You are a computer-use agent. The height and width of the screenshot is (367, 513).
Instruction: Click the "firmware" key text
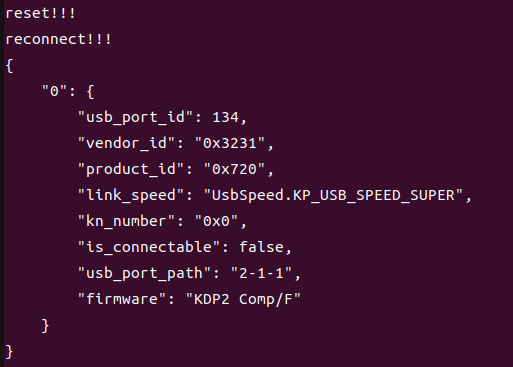tap(122, 299)
